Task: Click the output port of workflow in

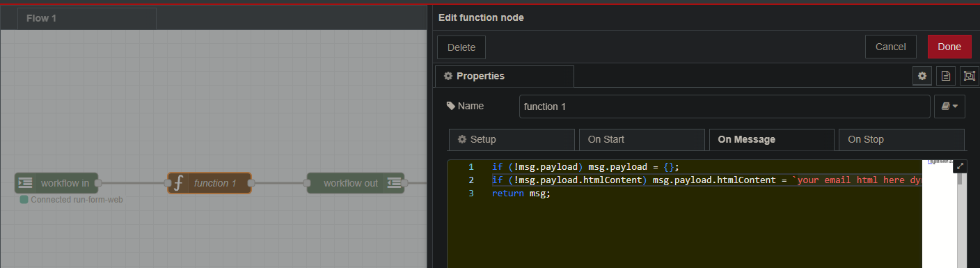Action: tap(98, 183)
